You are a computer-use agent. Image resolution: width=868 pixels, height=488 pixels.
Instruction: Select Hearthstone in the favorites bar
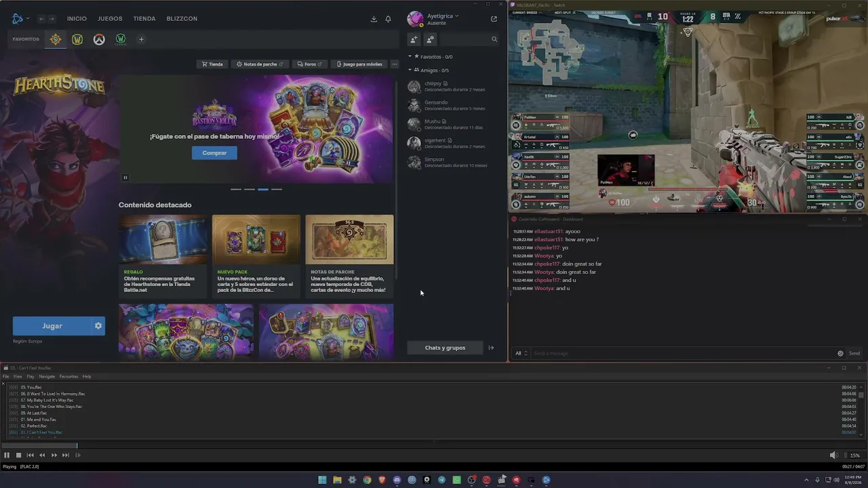click(x=56, y=39)
